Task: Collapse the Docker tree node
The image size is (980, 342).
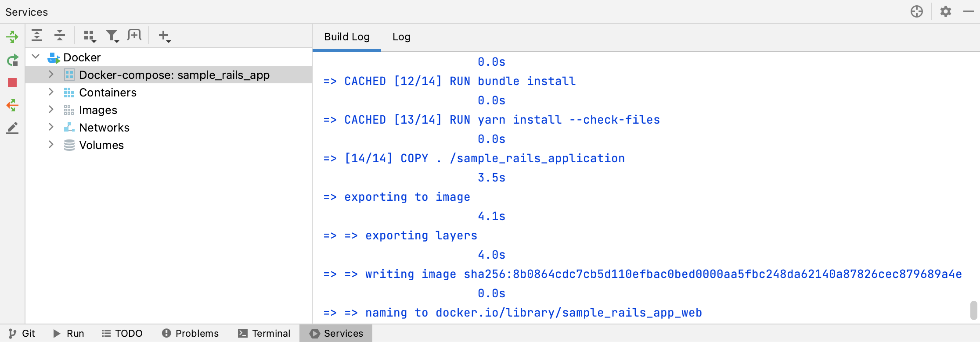Action: click(36, 57)
